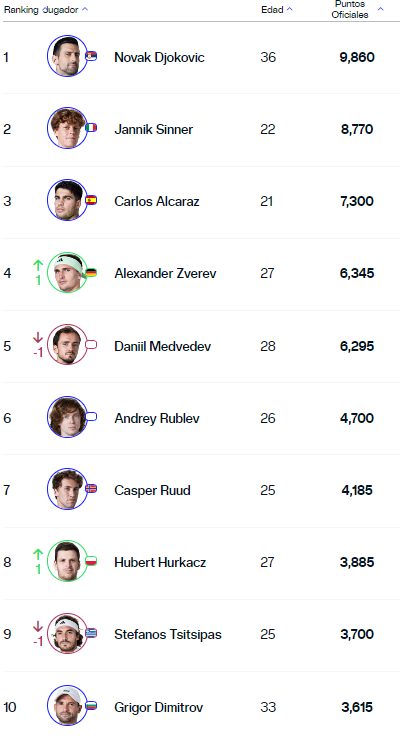The image size is (400, 742).
Task: Click the Bulgarian flag next to Grigor Dimitrov
Action: tap(91, 705)
